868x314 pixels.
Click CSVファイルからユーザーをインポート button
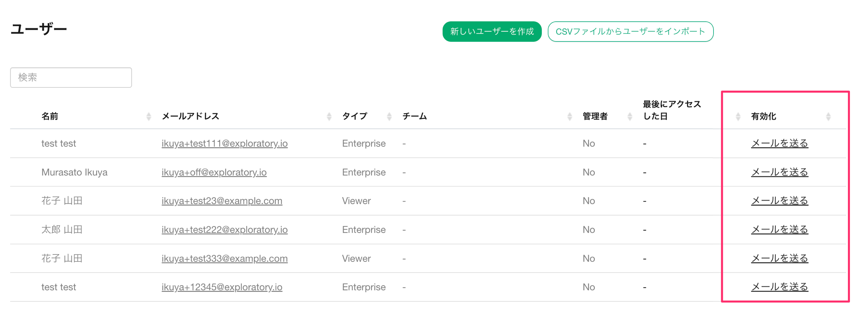pyautogui.click(x=630, y=32)
